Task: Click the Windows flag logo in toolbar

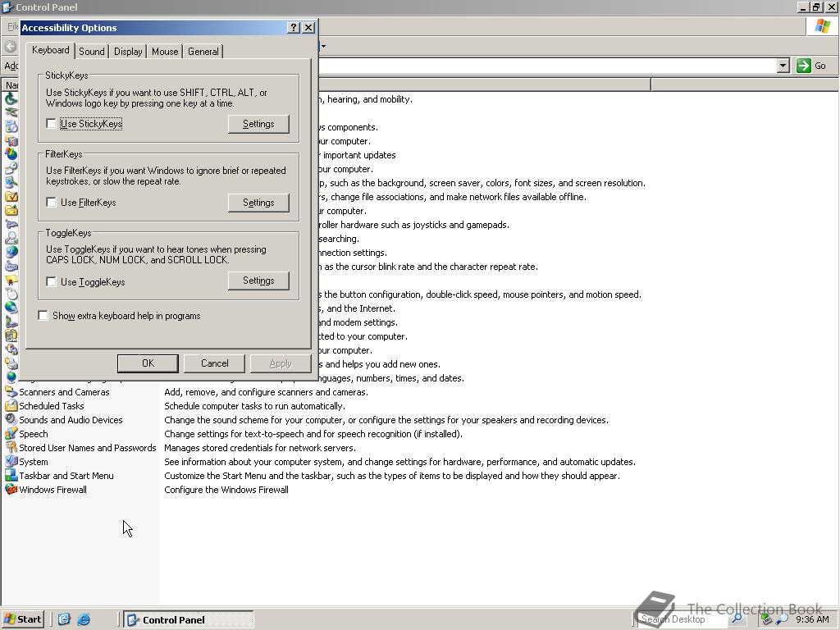Action: point(822,27)
